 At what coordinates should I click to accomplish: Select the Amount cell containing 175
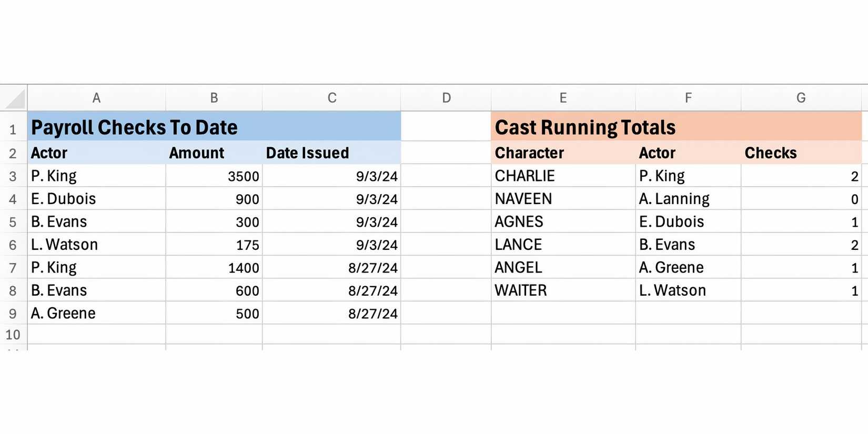tap(214, 245)
